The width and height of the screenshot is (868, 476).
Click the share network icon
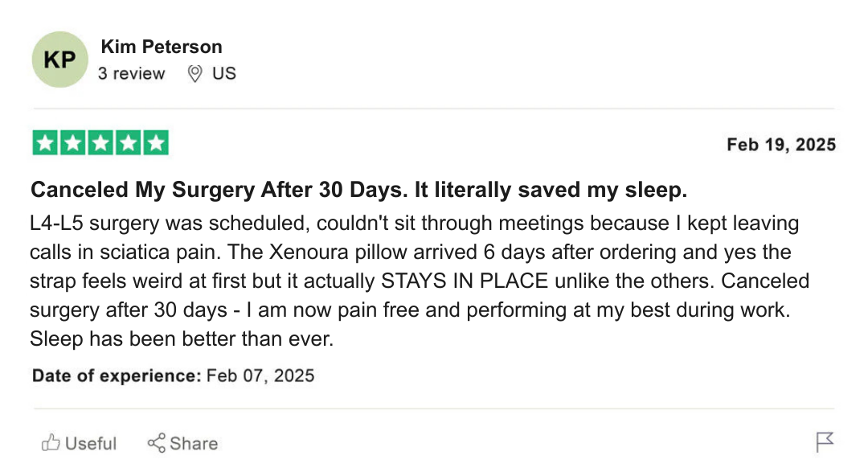coord(156,443)
